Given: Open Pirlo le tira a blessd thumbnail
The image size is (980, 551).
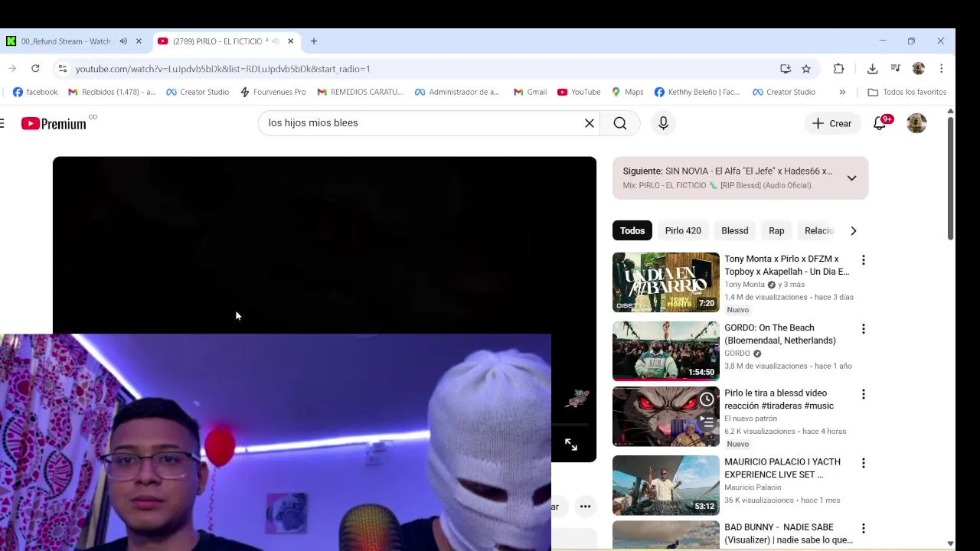Looking at the screenshot, I should pos(666,416).
